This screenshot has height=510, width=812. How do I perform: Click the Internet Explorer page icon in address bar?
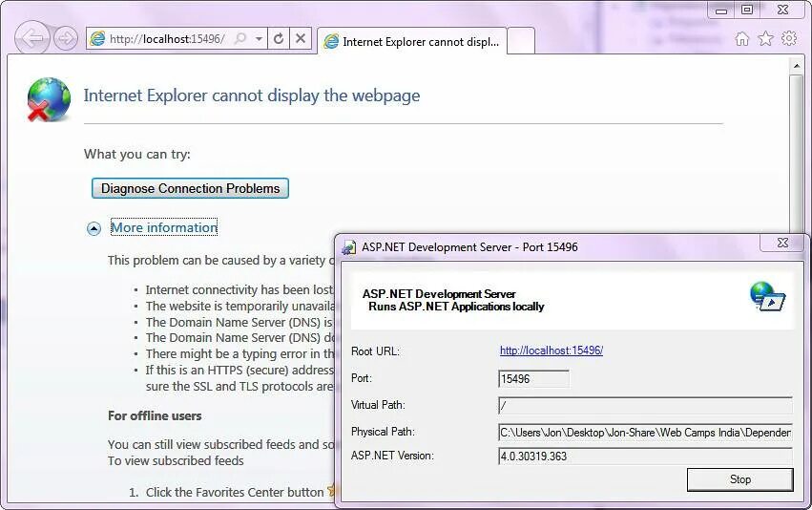(97, 38)
